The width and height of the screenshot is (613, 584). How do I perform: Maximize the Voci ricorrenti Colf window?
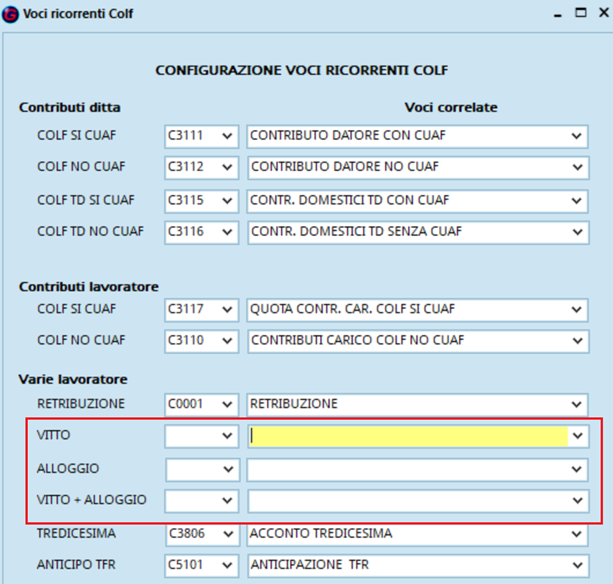[x=581, y=13]
